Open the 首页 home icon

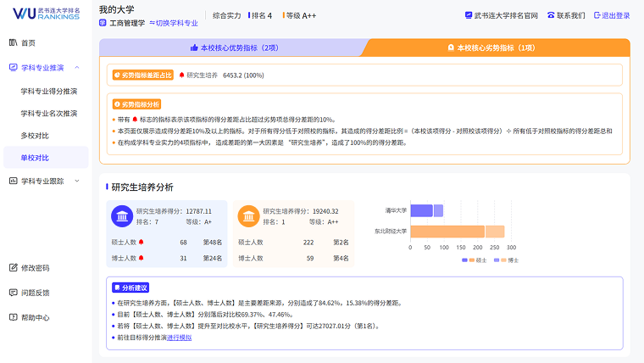coord(14,42)
